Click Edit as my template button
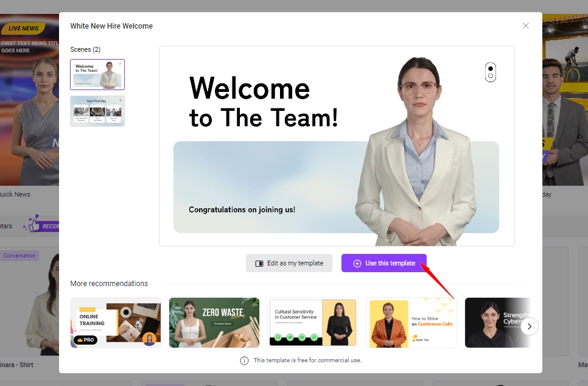This screenshot has height=386, width=588. point(289,263)
